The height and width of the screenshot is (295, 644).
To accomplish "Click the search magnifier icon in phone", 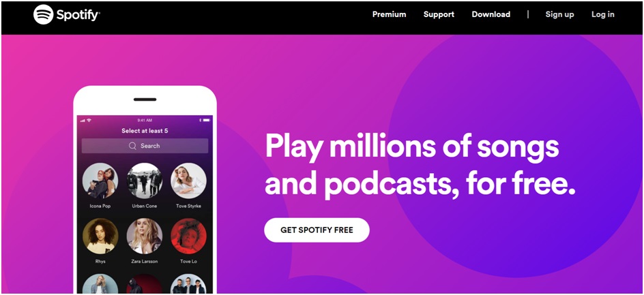I will tap(132, 146).
